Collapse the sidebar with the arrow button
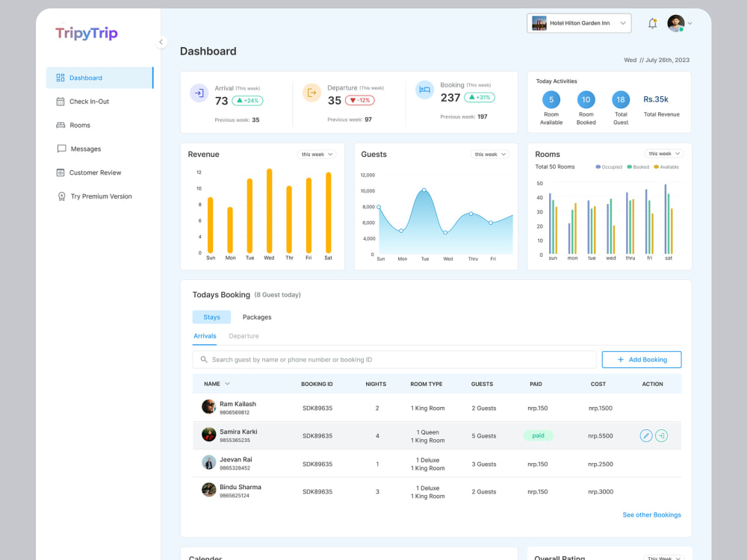Image resolution: width=747 pixels, height=560 pixels. (161, 42)
